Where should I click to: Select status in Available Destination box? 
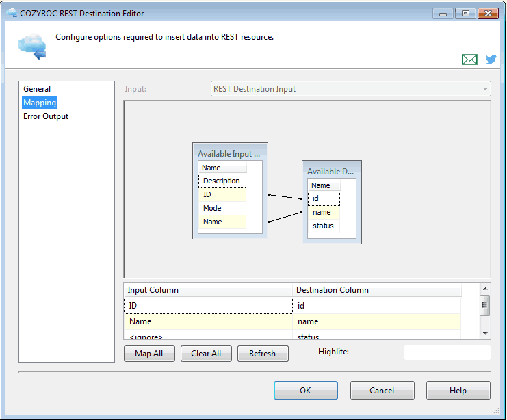point(324,226)
